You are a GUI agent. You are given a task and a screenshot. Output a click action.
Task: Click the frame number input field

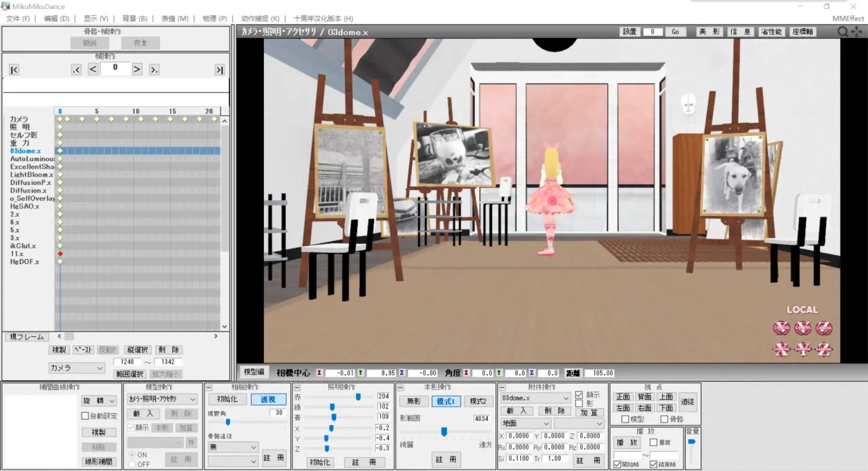coord(115,68)
